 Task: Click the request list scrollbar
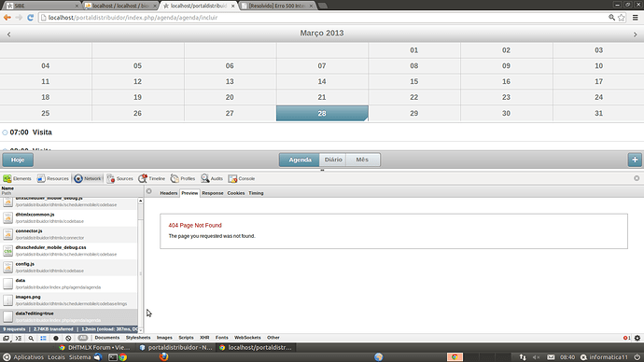(140, 265)
